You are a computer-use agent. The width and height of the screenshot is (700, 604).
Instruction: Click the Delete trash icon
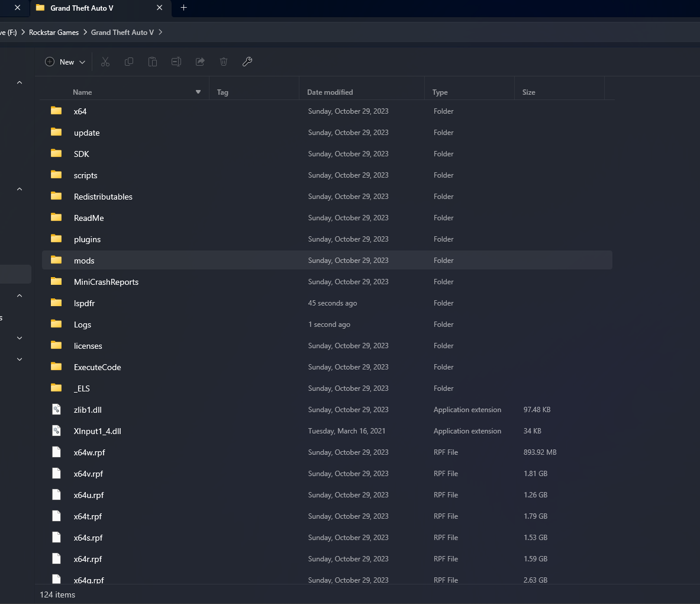[224, 62]
